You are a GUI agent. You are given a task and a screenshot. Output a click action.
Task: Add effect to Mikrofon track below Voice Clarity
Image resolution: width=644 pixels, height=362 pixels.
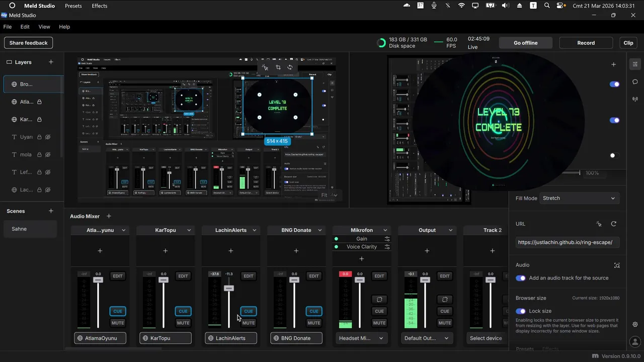click(361, 258)
